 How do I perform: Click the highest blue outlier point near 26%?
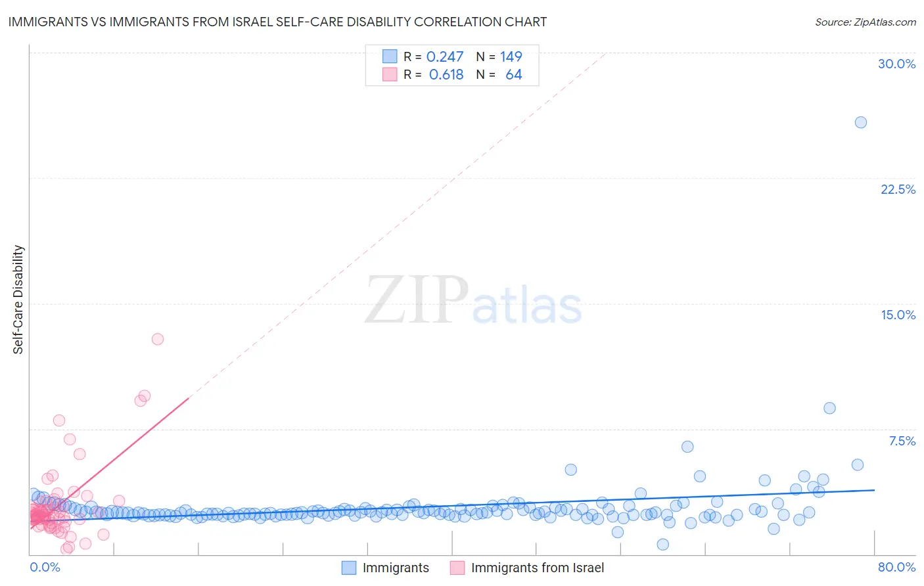[x=860, y=122]
